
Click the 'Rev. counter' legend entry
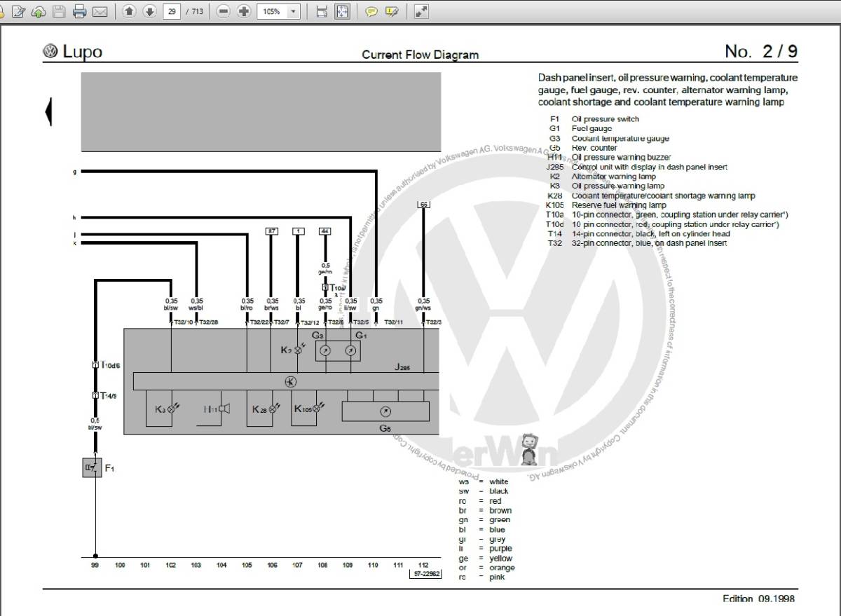point(594,148)
